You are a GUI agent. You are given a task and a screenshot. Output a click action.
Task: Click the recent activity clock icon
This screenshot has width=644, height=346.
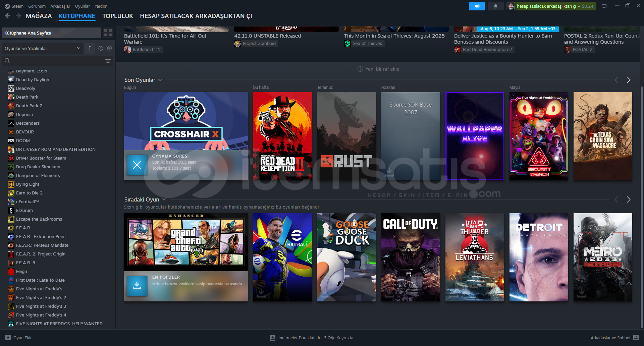tap(101, 48)
